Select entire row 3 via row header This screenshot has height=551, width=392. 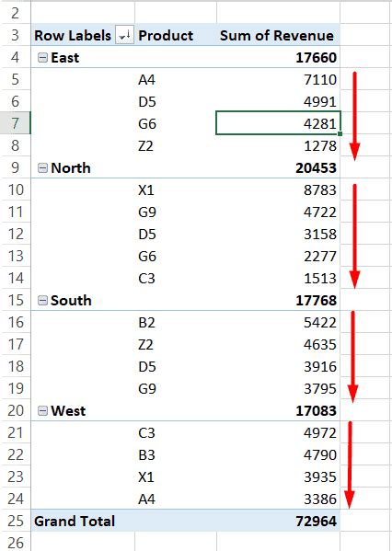(15, 35)
